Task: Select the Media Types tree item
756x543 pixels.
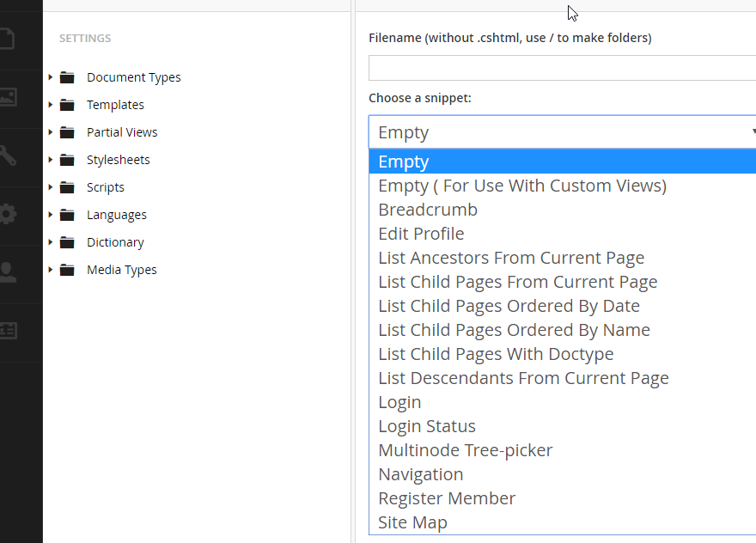Action: tap(121, 270)
